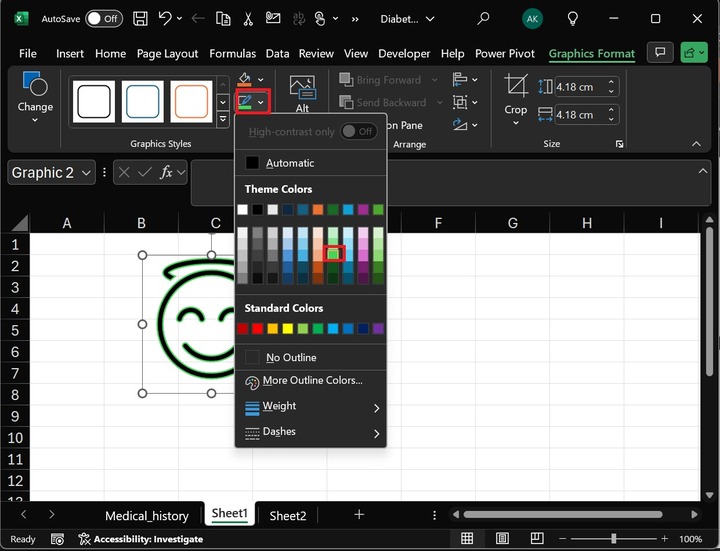Click the lightbulb help icon
720x551 pixels.
point(573,18)
